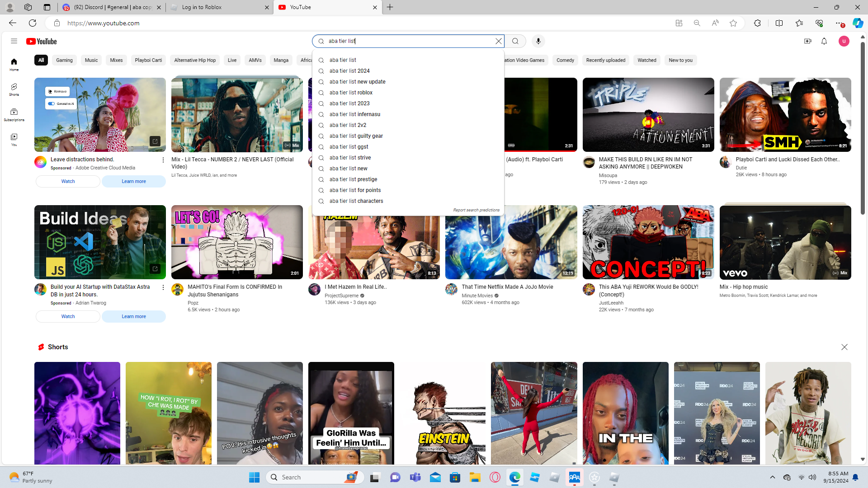The width and height of the screenshot is (868, 488).
Task: Click the taskbar Search box
Action: coord(315,477)
